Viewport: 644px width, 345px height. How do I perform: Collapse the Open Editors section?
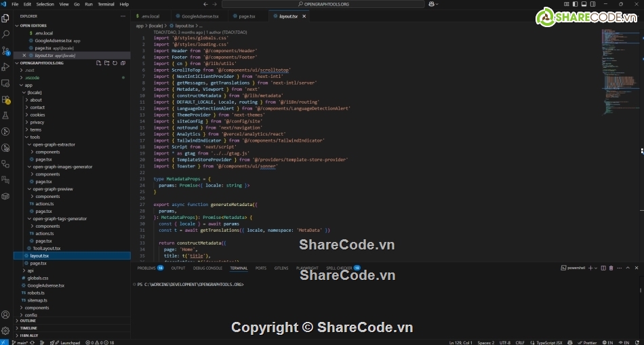click(x=33, y=26)
